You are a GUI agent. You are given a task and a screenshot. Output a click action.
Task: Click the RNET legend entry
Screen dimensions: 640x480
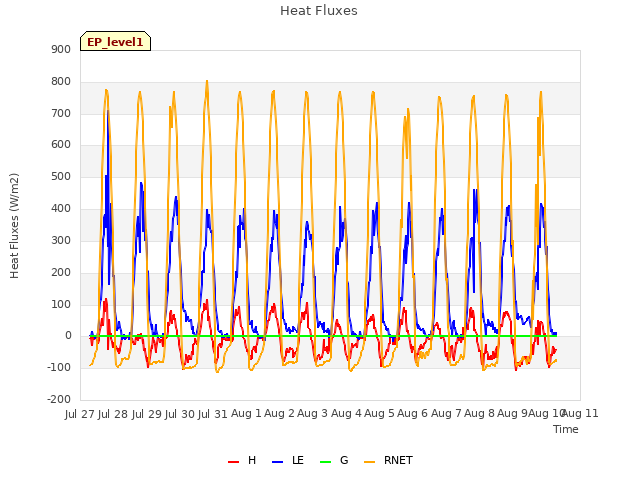[388, 460]
